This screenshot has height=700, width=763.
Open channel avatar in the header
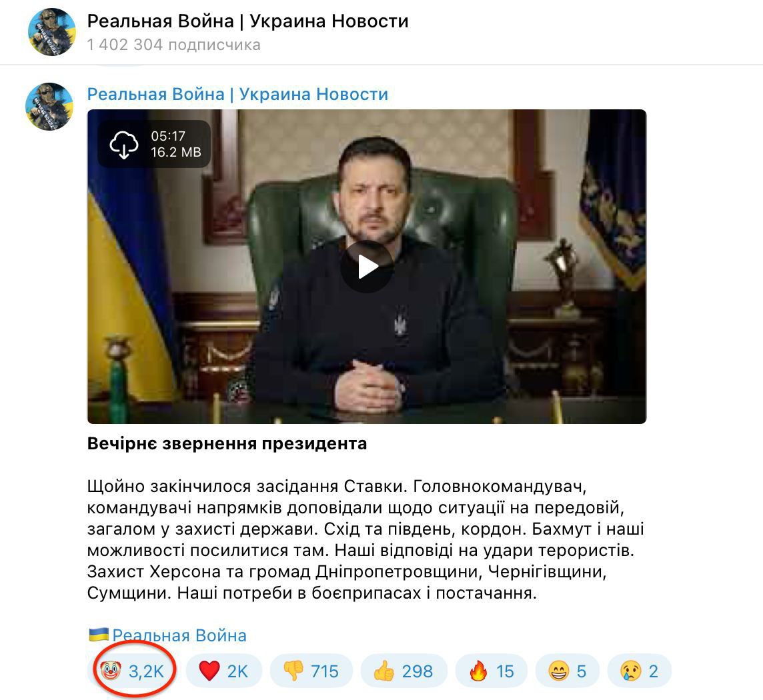pyautogui.click(x=52, y=32)
